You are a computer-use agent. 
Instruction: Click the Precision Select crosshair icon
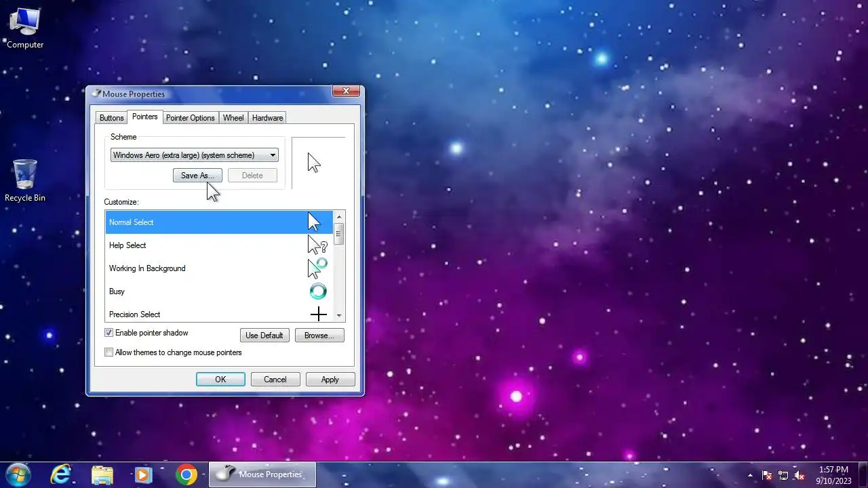click(x=318, y=314)
